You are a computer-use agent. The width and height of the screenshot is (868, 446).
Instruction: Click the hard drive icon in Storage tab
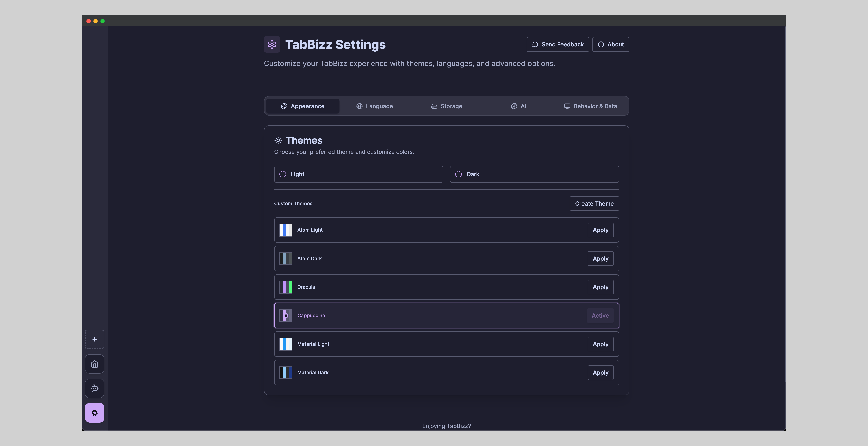434,106
